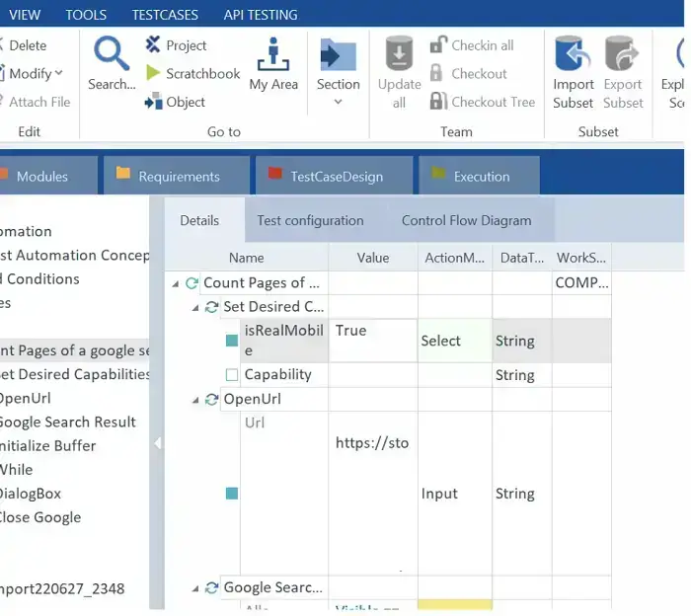Click the Import Subset icon
The image size is (691, 616).
[x=574, y=53]
